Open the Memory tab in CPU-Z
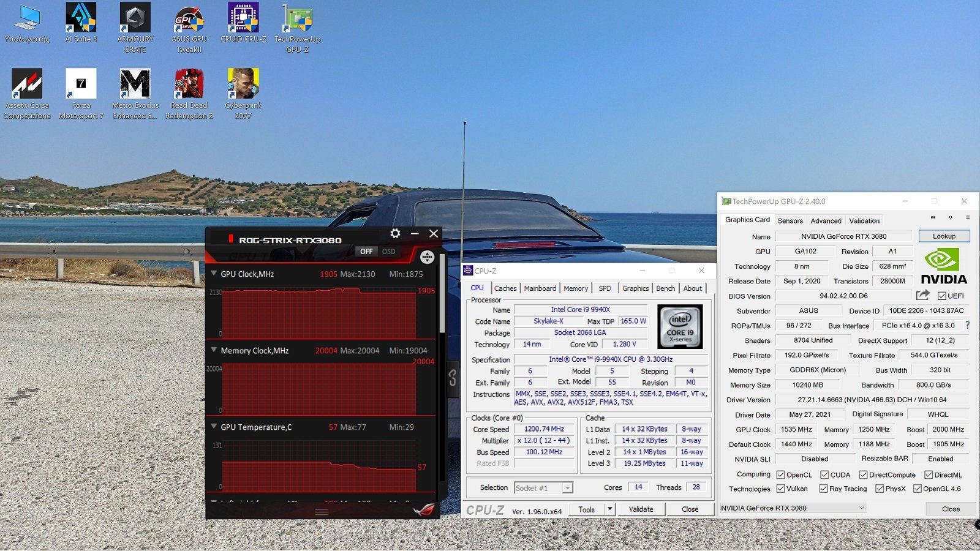 [x=576, y=288]
